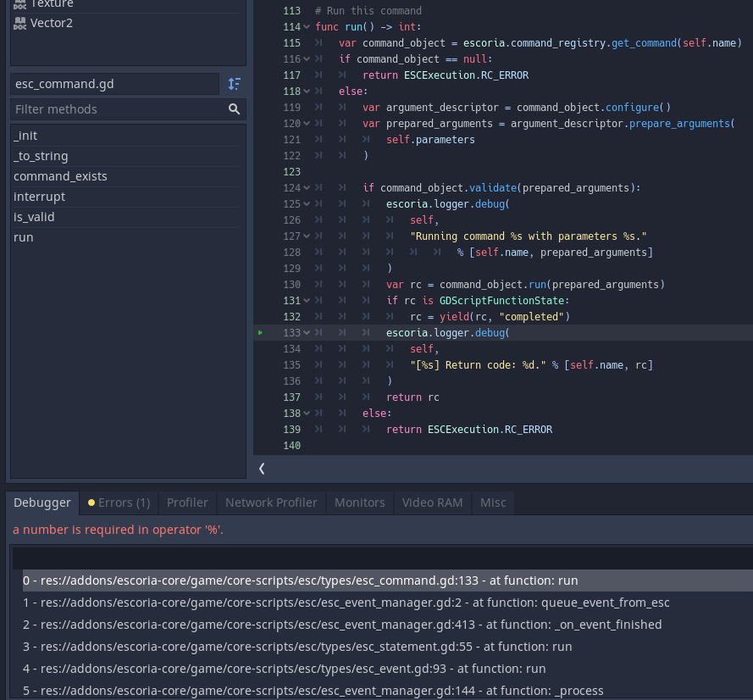Viewport: 753px width, 700px height.
Task: Jump to the command_exists method
Action: pos(127,176)
